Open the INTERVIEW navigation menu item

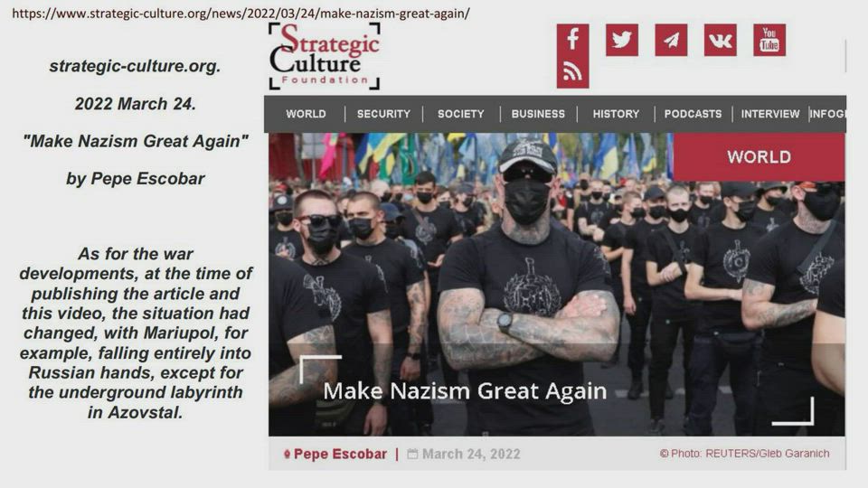pyautogui.click(x=770, y=114)
